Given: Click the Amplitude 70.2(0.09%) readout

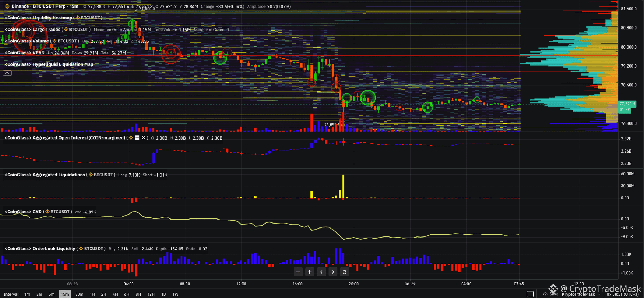Looking at the screenshot, I should [x=269, y=6].
